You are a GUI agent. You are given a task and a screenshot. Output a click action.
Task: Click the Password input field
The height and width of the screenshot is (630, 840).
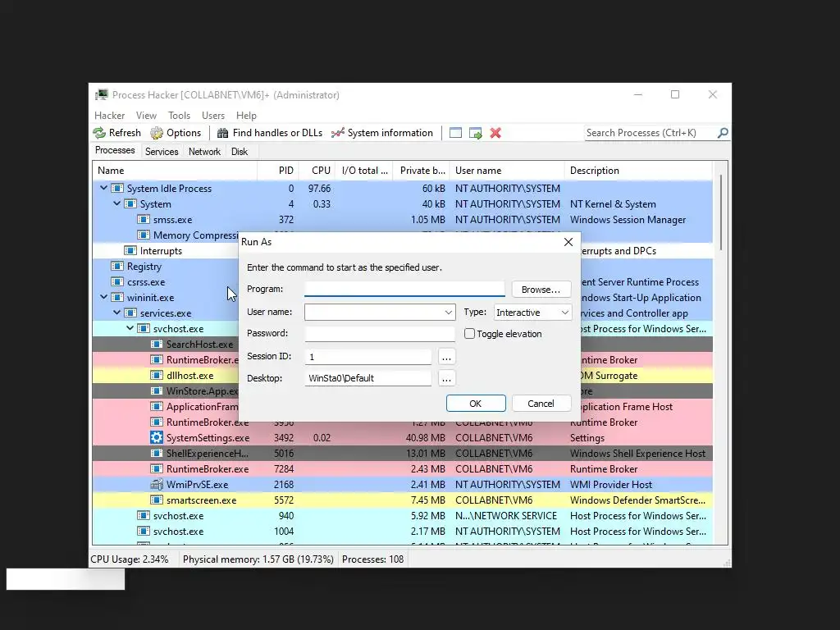click(379, 333)
